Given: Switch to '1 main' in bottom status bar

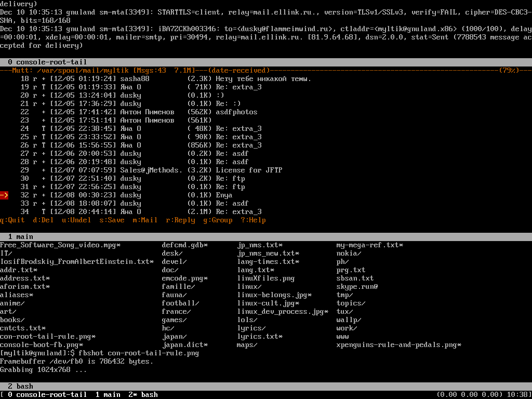Looking at the screenshot, I should click(108, 395).
